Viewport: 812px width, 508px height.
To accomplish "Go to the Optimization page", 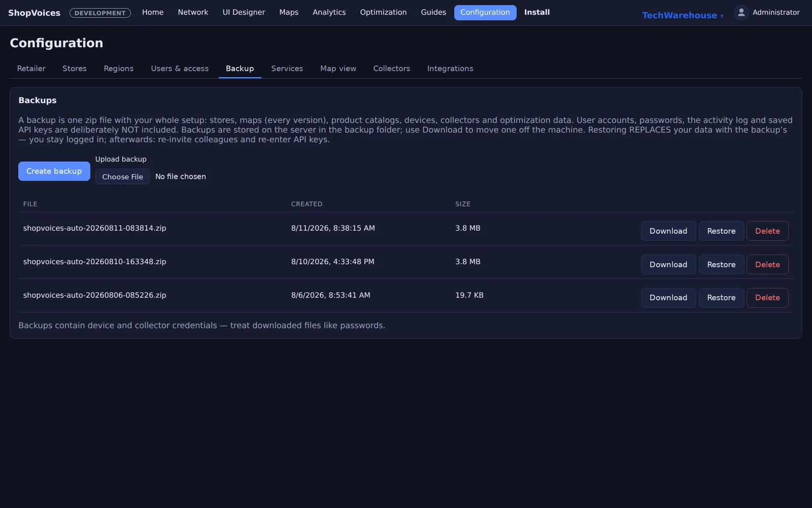I will click(383, 12).
